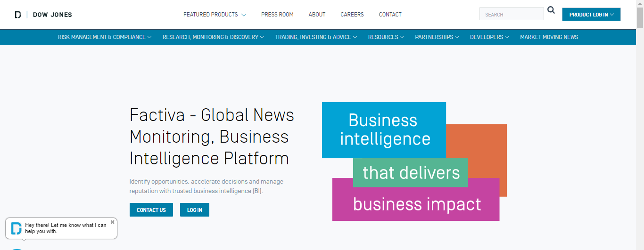Expand Research, Monitoring & Discovery menu
Screen dimensions: 644x250
pyautogui.click(x=213, y=37)
